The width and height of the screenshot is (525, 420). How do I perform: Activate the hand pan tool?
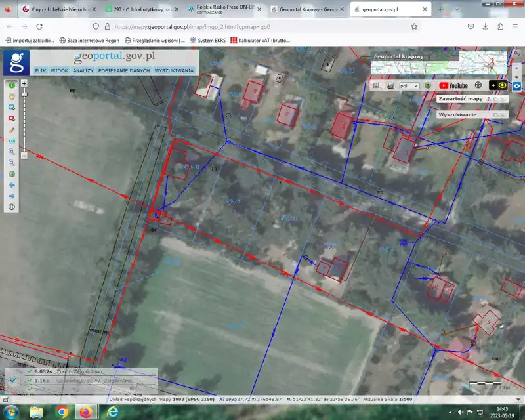tap(11, 96)
